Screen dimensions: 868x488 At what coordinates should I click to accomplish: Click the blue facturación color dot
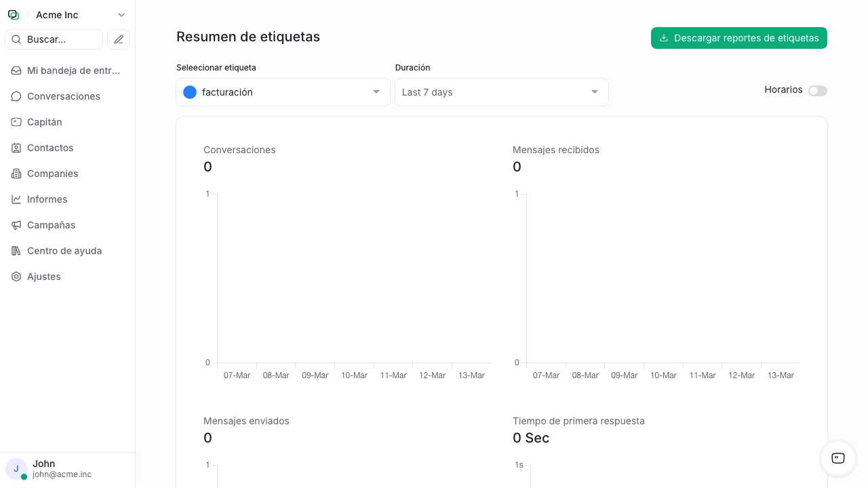tap(190, 92)
